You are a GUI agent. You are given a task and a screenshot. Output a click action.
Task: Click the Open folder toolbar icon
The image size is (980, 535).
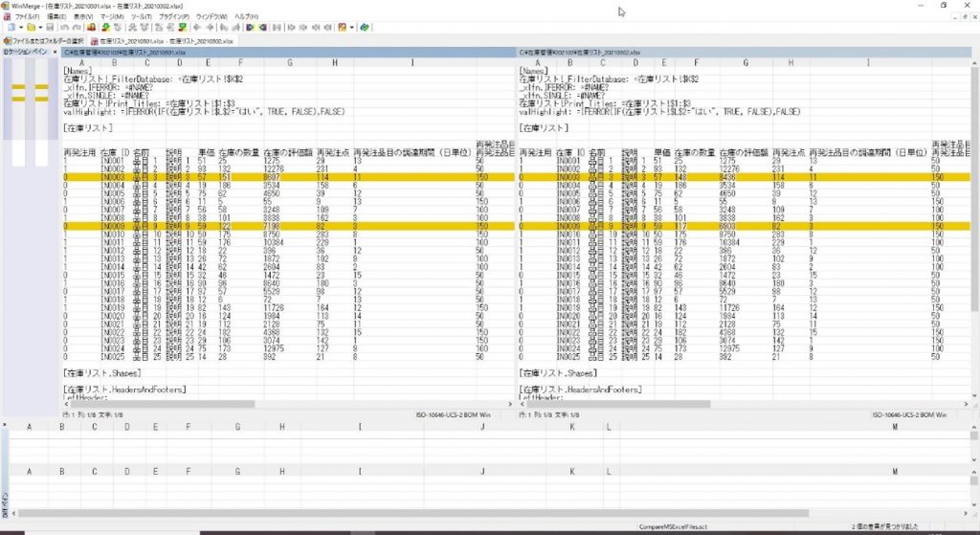tap(31, 28)
